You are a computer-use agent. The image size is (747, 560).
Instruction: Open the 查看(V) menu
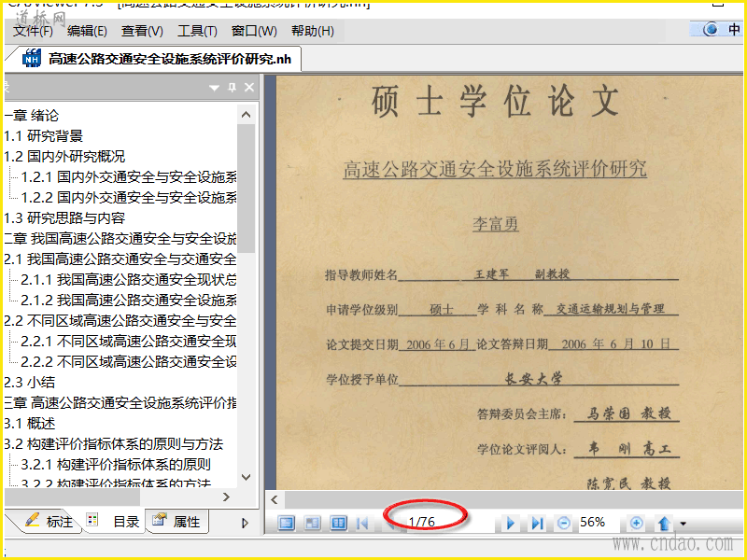(x=142, y=31)
